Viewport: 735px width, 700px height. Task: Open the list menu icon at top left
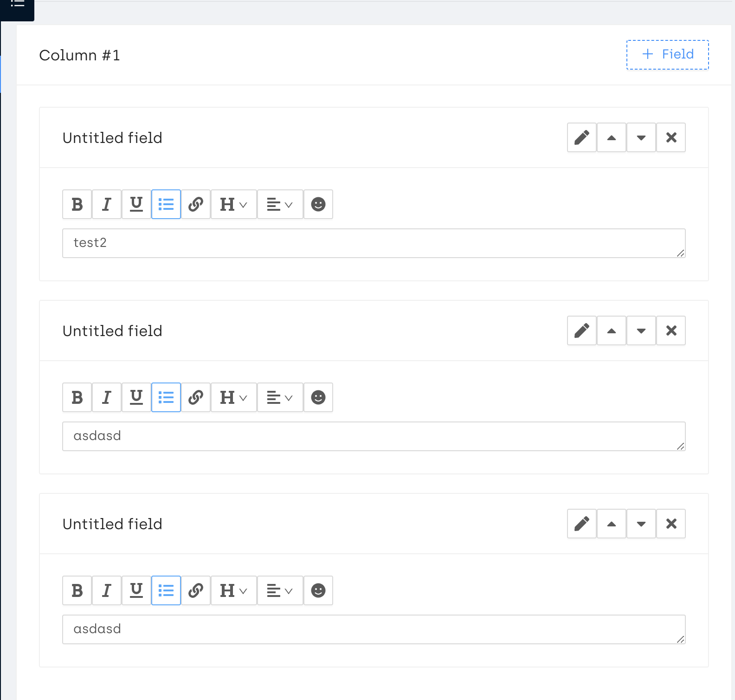pyautogui.click(x=17, y=5)
